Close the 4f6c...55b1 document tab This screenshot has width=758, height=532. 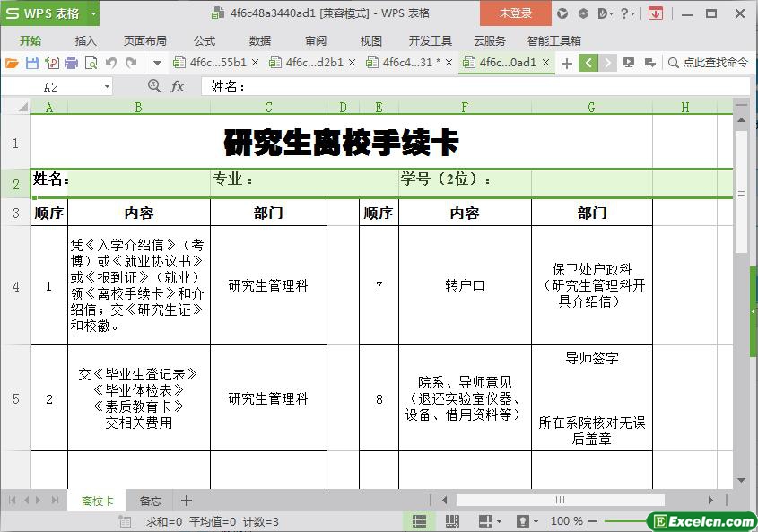[x=255, y=63]
